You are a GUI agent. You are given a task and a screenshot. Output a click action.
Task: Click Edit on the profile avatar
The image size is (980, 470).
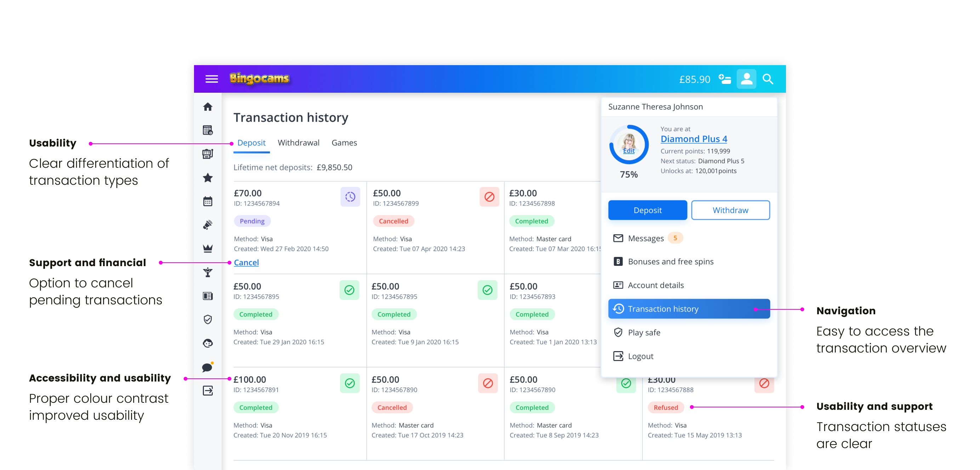coord(628,150)
